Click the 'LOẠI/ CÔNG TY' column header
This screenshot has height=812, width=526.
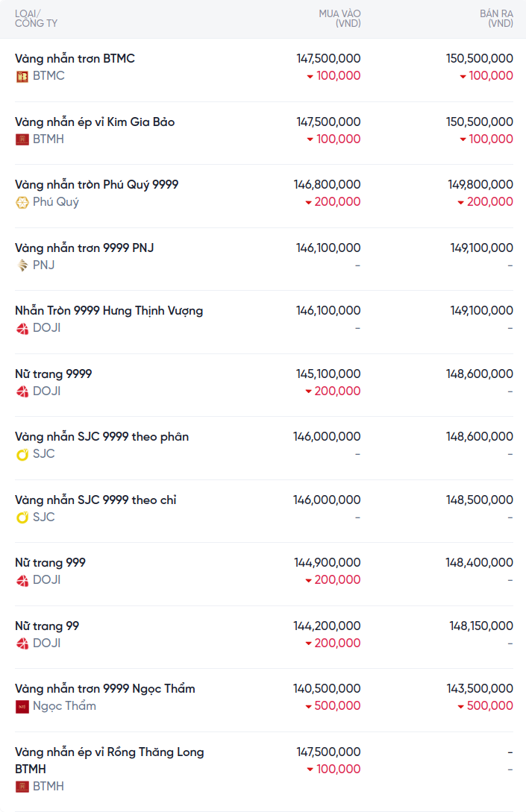36,19
